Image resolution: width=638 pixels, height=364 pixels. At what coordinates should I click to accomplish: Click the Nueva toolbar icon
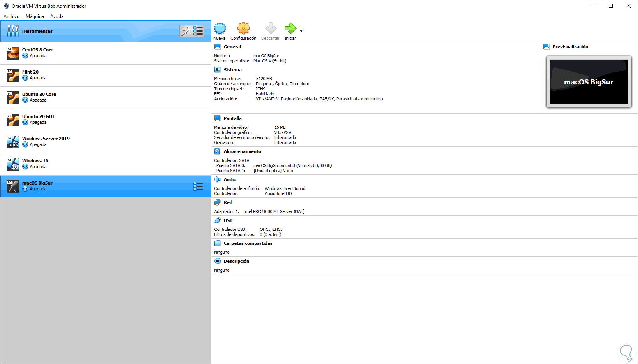coord(220,28)
